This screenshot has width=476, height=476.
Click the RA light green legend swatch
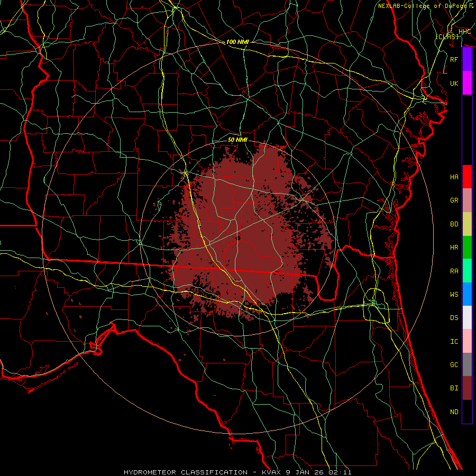tap(467, 270)
